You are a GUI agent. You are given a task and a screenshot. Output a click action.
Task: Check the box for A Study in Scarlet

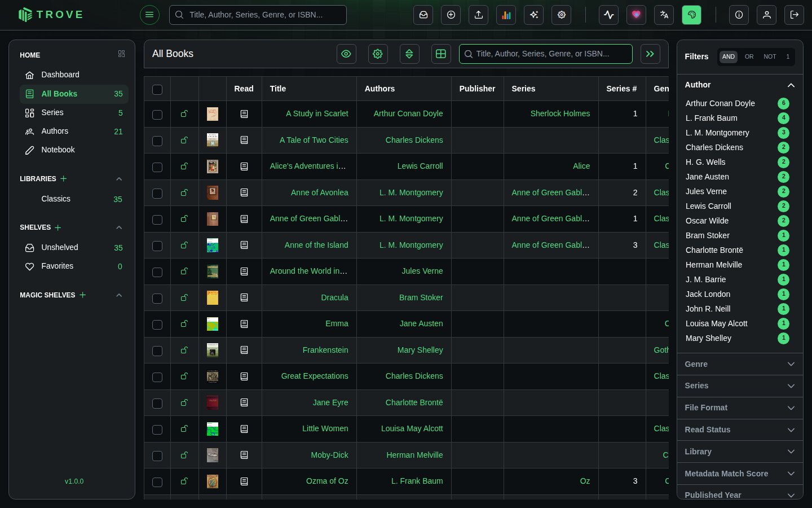[x=157, y=115]
